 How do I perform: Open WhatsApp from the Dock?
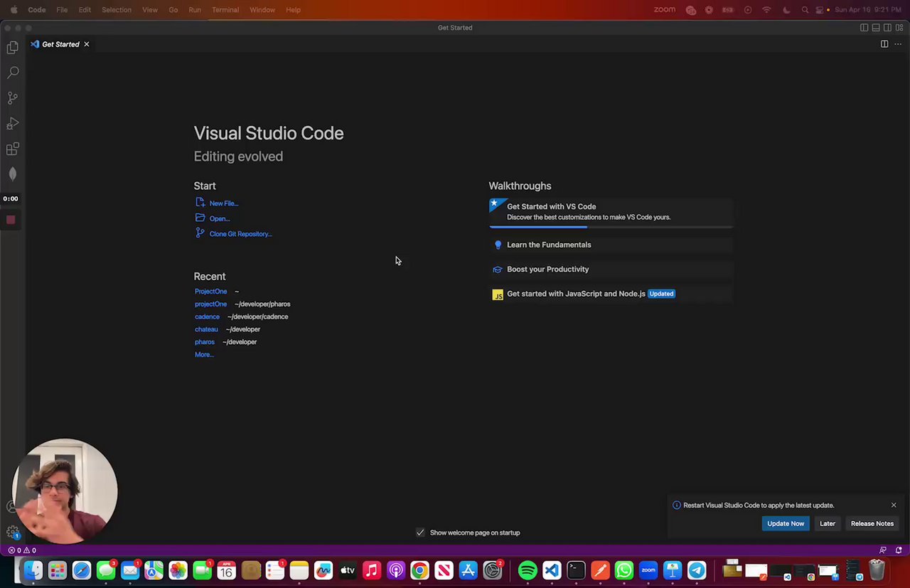click(x=624, y=570)
